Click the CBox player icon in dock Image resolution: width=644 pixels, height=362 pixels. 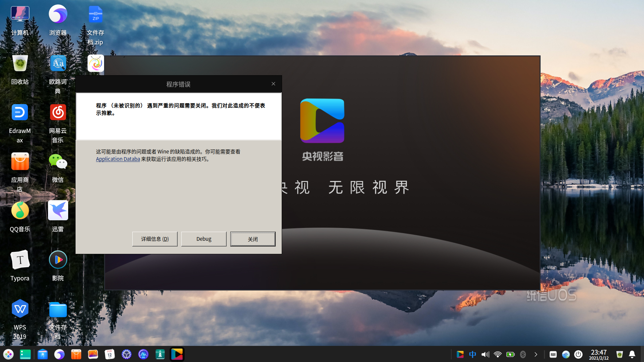[x=177, y=354]
